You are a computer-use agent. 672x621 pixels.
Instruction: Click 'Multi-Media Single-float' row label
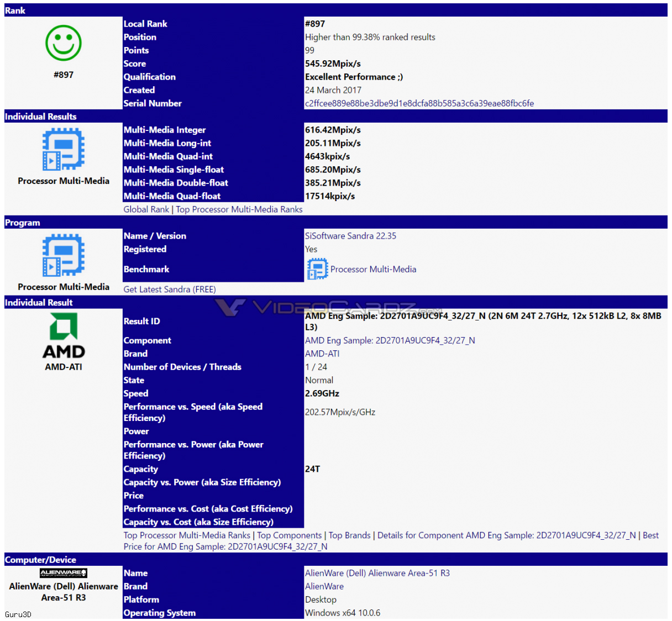(174, 170)
